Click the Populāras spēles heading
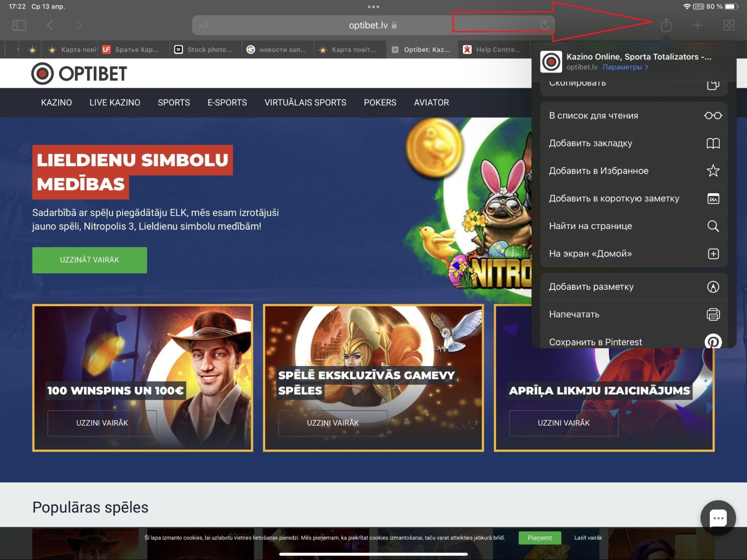The width and height of the screenshot is (747, 560). click(x=90, y=507)
